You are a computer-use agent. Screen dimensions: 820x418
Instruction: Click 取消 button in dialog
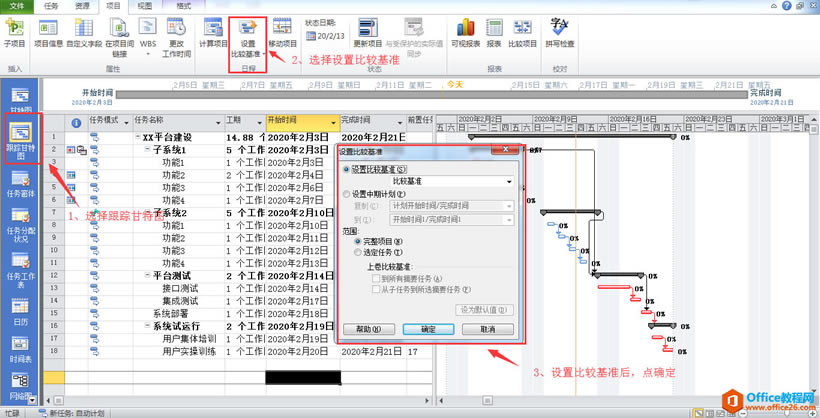[487, 330]
